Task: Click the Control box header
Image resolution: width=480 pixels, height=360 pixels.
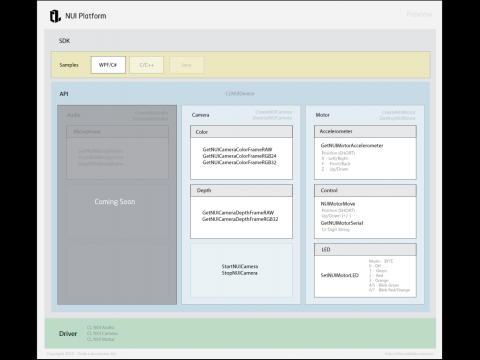Action: [365, 190]
